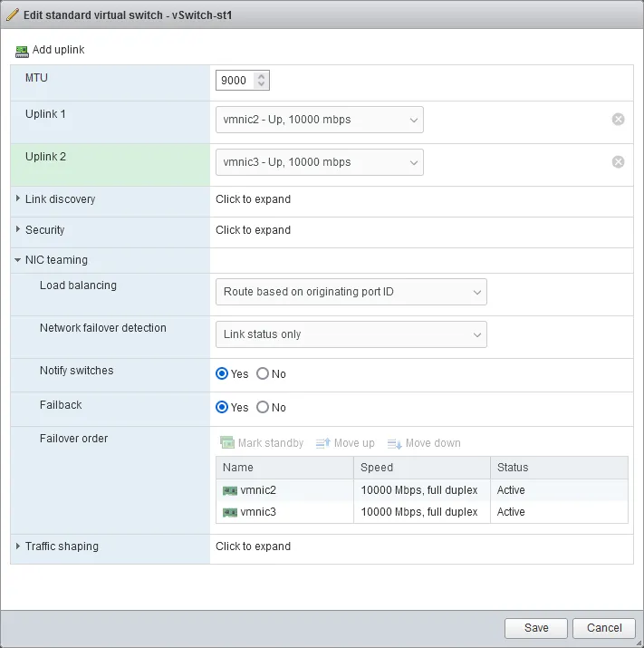Click the Move down icon
Image resolution: width=644 pixels, height=648 pixels.
pyautogui.click(x=394, y=443)
